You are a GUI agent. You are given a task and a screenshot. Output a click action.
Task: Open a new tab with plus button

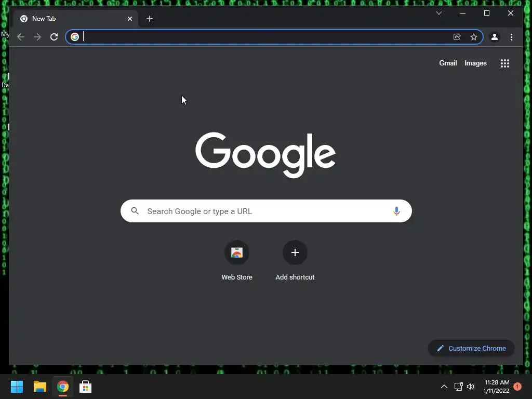tap(150, 19)
